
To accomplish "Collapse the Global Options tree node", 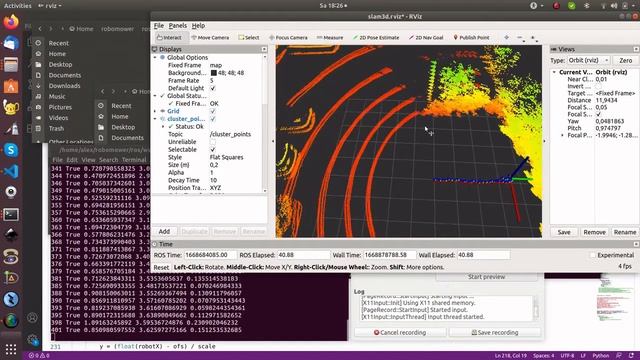I will (155, 58).
